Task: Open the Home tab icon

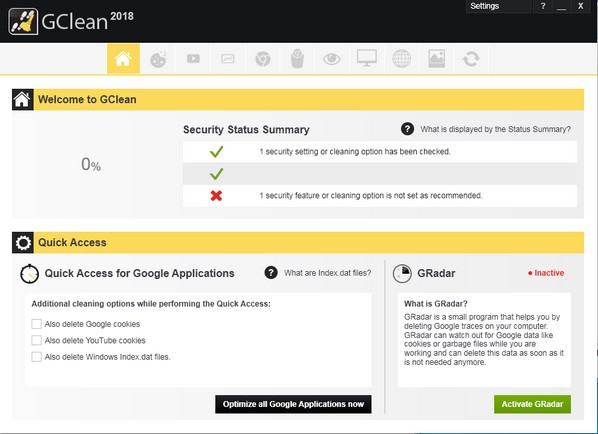Action: click(x=123, y=59)
